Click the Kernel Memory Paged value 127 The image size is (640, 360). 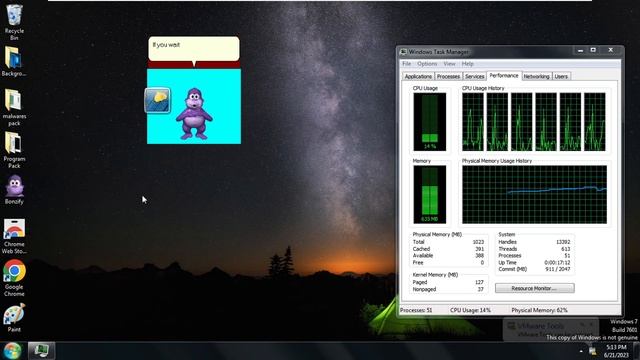pyautogui.click(x=479, y=282)
